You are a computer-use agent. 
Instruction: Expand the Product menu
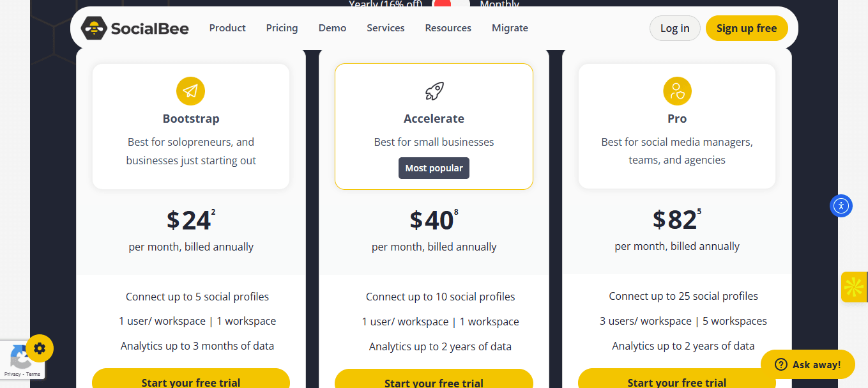pyautogui.click(x=227, y=28)
